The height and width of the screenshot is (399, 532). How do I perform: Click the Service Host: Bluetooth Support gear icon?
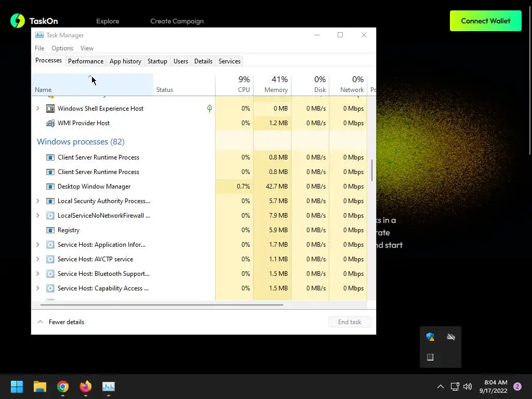click(x=50, y=274)
